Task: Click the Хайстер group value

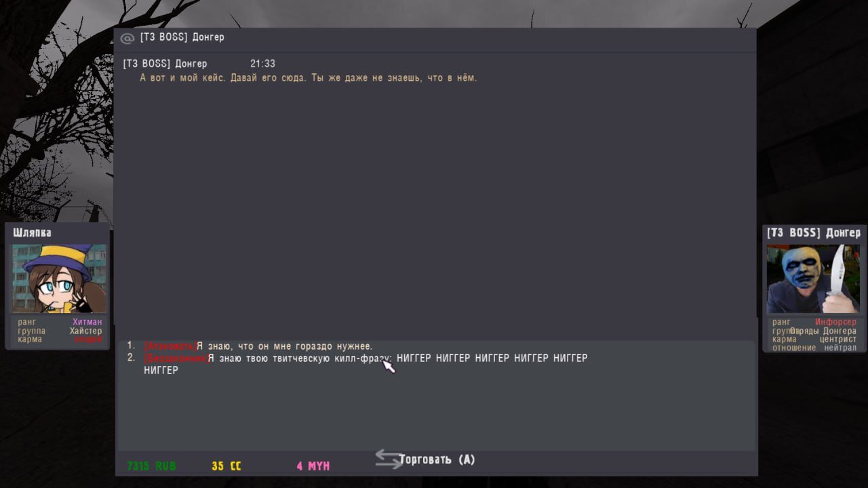Action: pos(85,331)
